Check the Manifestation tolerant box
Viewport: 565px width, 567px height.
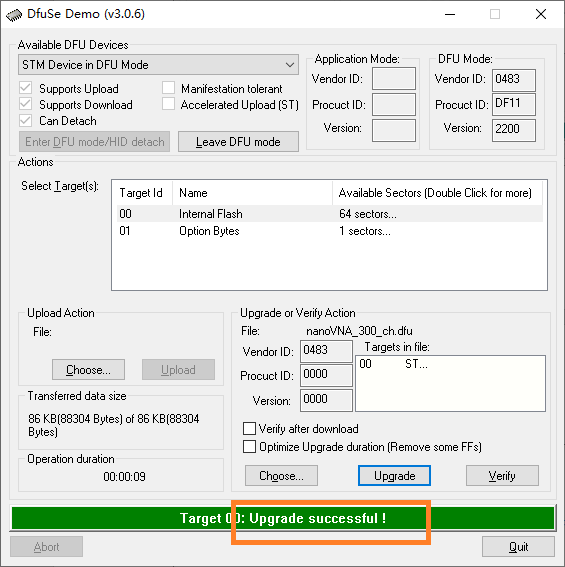pos(168,88)
